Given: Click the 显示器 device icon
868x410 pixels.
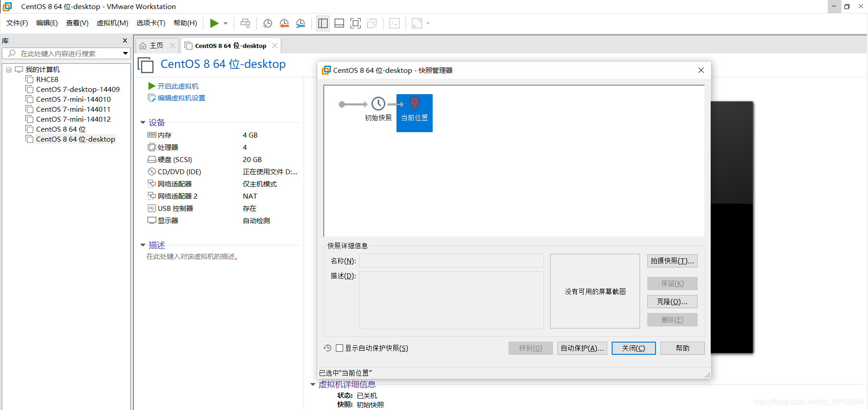Looking at the screenshot, I should (x=152, y=220).
